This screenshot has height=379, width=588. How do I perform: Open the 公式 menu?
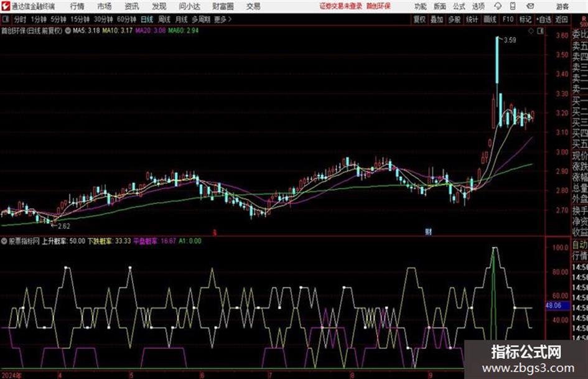[459, 6]
